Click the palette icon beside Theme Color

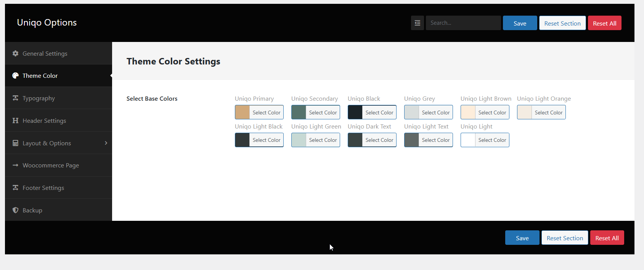pos(15,76)
